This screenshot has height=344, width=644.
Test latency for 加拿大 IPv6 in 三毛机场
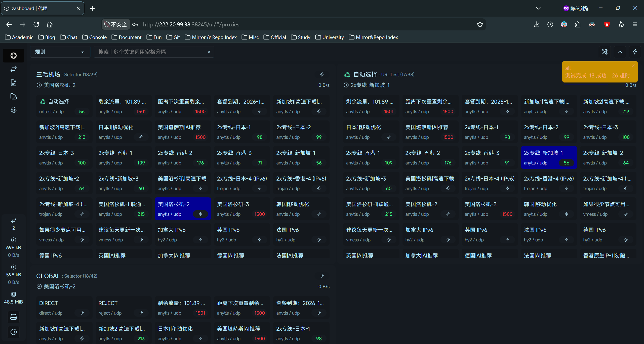[x=200, y=240]
